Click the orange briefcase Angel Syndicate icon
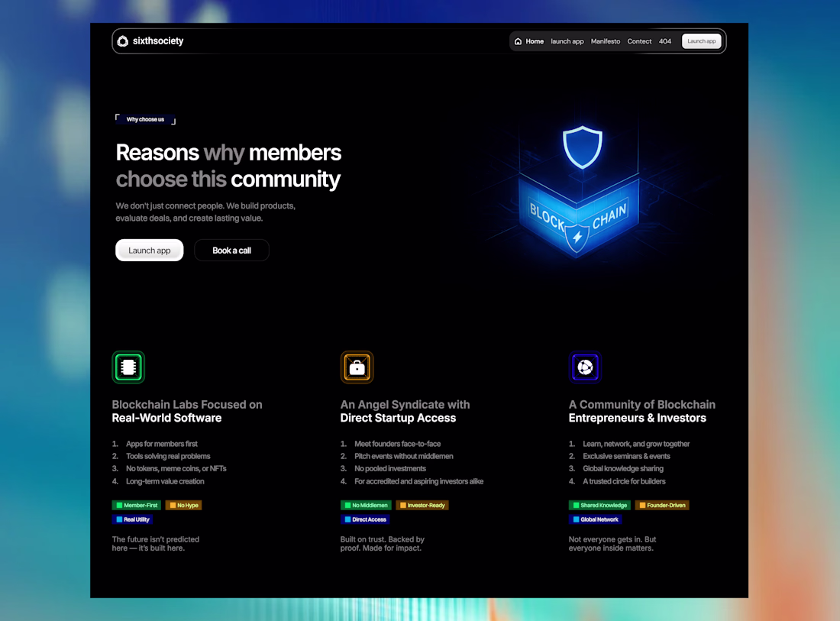 (x=357, y=367)
